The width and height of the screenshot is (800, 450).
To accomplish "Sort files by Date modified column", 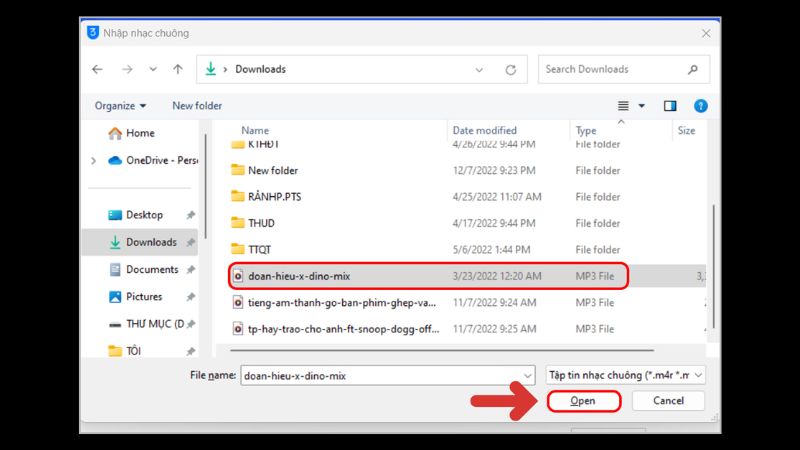I will [x=484, y=130].
